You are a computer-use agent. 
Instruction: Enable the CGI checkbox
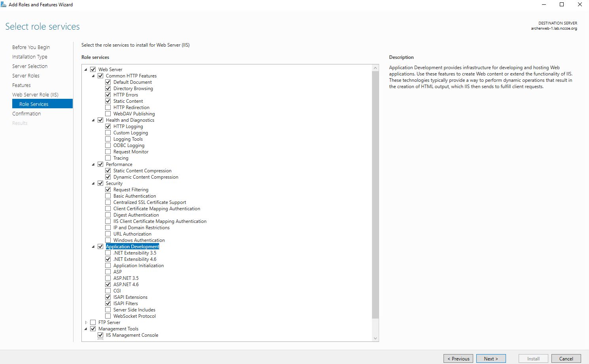tap(108, 291)
